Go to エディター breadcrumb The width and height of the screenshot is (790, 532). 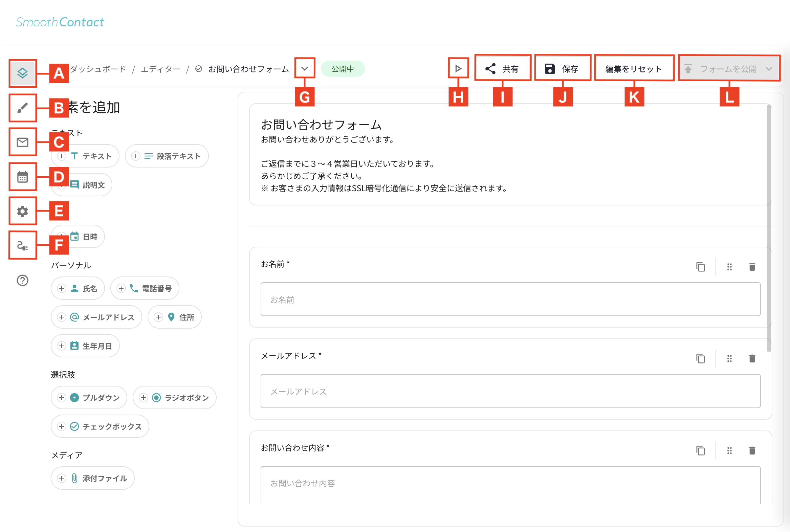[x=160, y=69]
